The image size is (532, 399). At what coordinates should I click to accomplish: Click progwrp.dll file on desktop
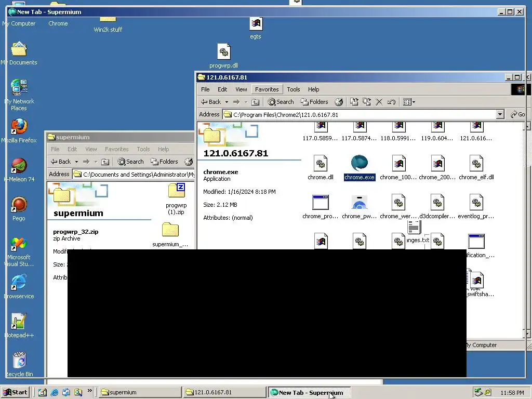(x=223, y=56)
